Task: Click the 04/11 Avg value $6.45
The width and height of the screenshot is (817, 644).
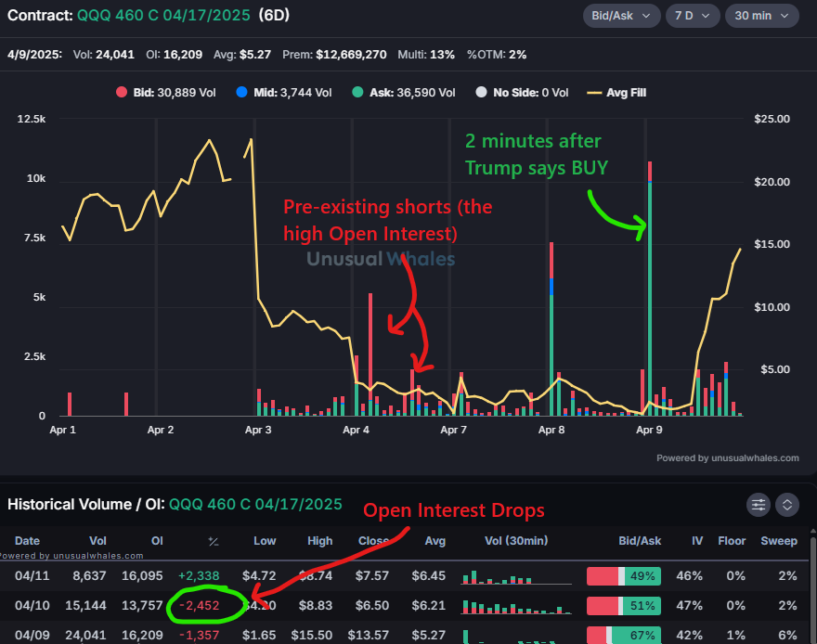Action: click(x=428, y=576)
